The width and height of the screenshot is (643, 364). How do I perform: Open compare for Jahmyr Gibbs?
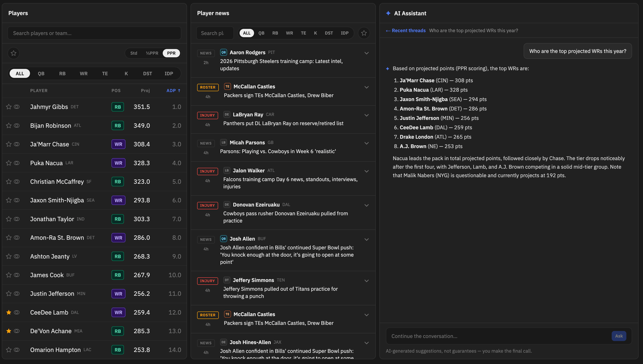(17, 107)
